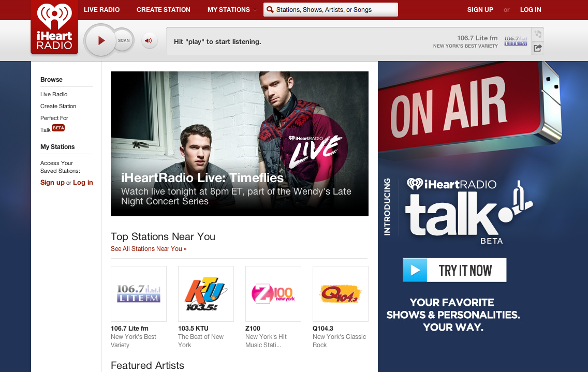Click 'The Beat of New York' description
The height and width of the screenshot is (372, 588).
(x=201, y=340)
